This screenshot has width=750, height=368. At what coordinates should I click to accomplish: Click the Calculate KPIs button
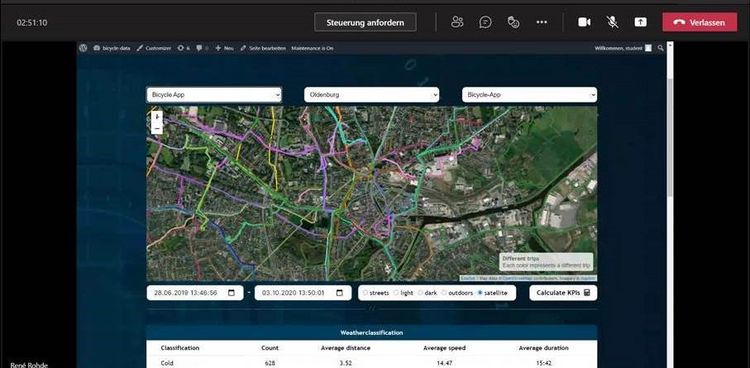click(x=563, y=293)
